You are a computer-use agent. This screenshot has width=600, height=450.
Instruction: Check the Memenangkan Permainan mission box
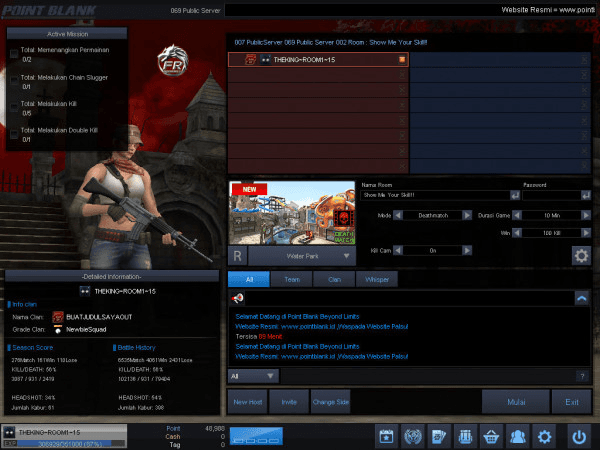(13, 52)
